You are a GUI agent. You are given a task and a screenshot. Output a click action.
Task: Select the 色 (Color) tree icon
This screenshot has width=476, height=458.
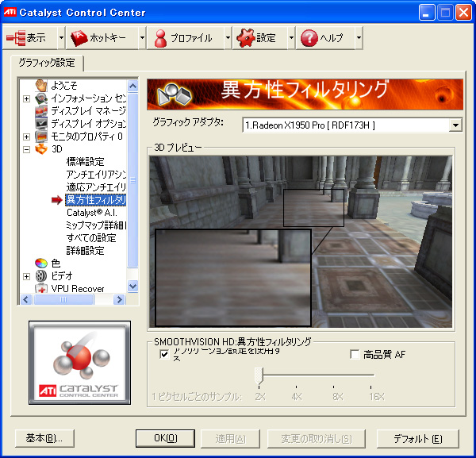coord(42,263)
